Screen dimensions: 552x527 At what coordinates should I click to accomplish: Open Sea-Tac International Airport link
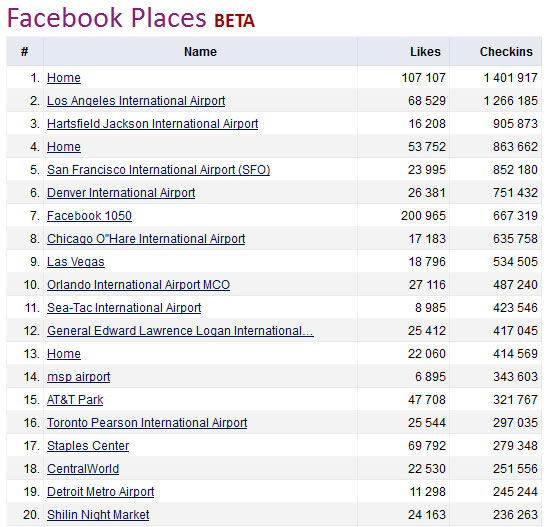click(x=124, y=308)
